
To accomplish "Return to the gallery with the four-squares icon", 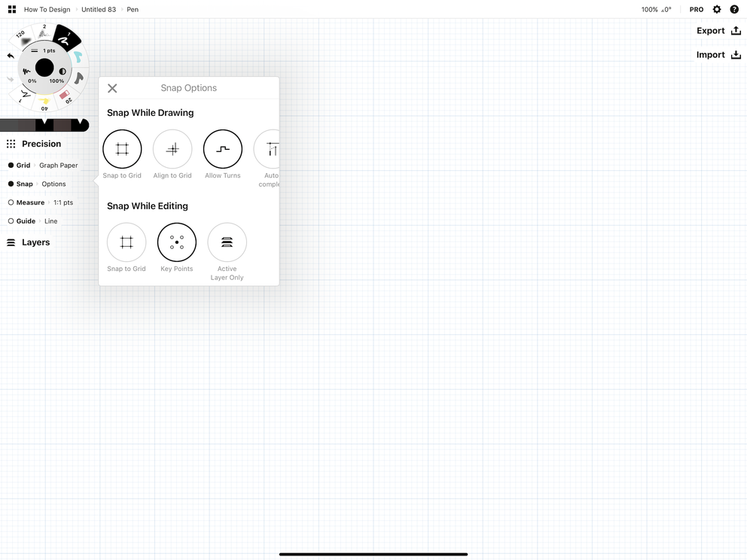I will [11, 9].
